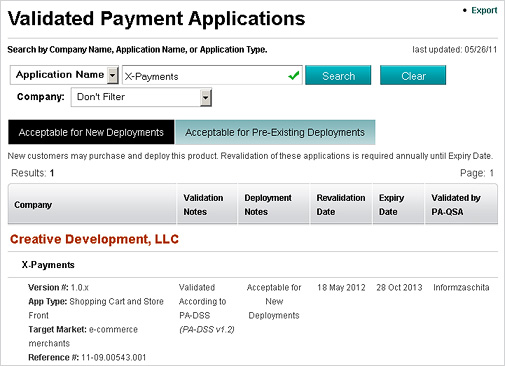Image resolution: width=505 pixels, height=366 pixels.
Task: Click the last updated: 05/26/11 text
Action: [x=455, y=50]
